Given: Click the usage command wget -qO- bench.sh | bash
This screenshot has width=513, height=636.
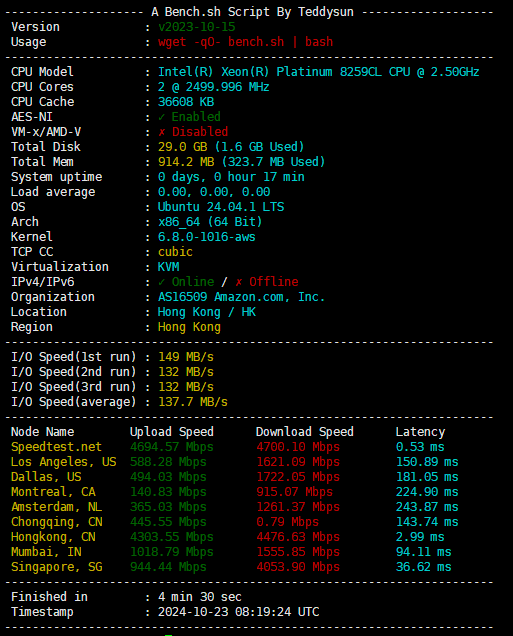Looking at the screenshot, I should (x=245, y=42).
